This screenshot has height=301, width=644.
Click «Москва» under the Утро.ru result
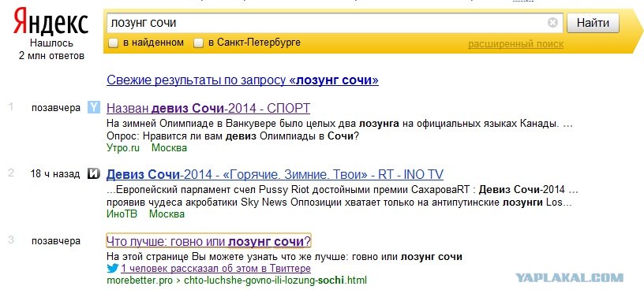pos(169,148)
